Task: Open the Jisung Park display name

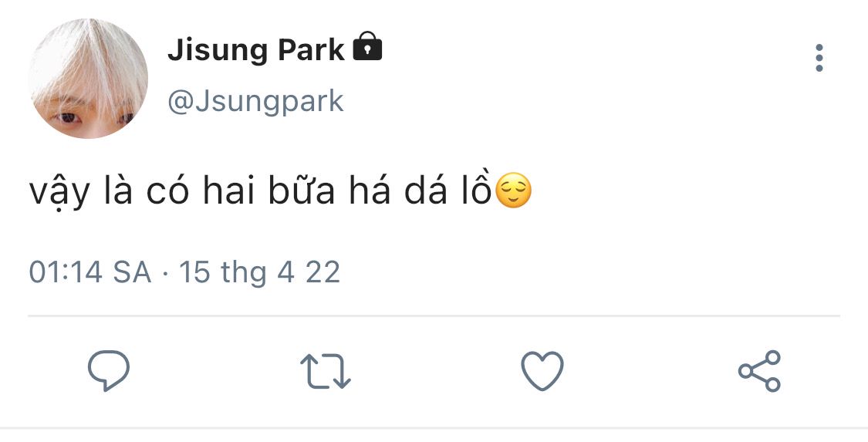Action: click(256, 50)
